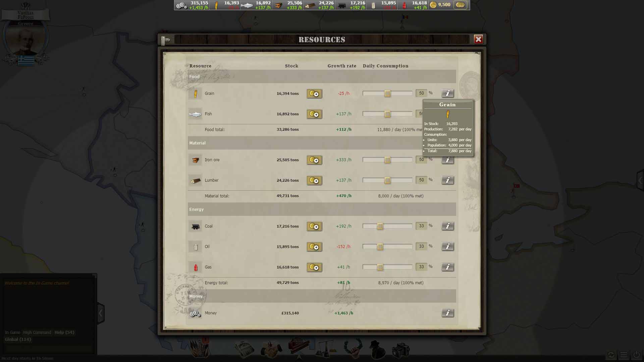Show info for Coal resource

[448, 226]
